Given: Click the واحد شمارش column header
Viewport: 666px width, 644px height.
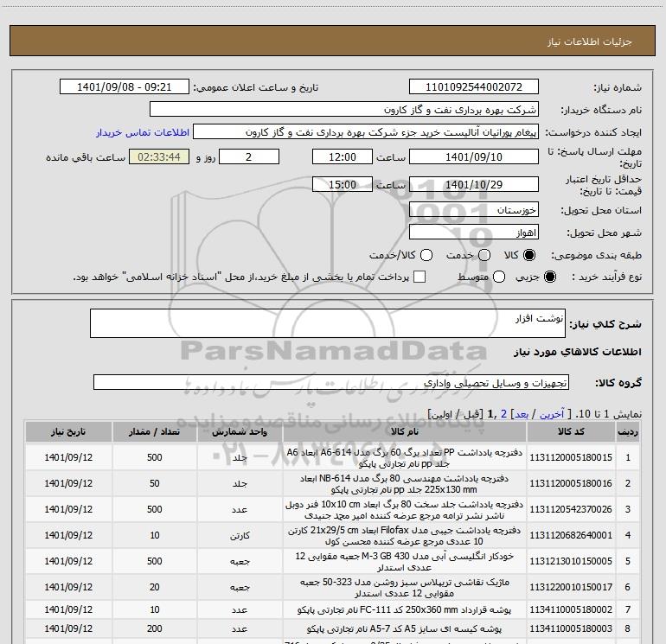Looking at the screenshot, I should coord(240,431).
